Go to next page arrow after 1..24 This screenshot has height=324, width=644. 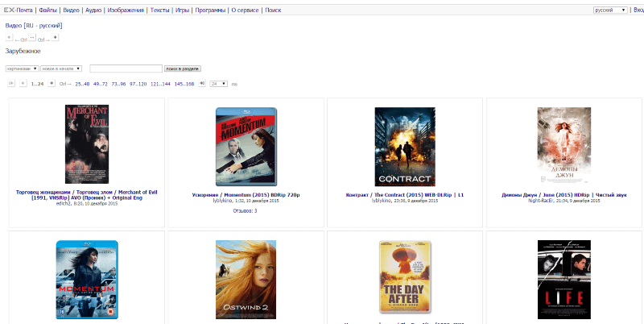pyautogui.click(x=52, y=84)
